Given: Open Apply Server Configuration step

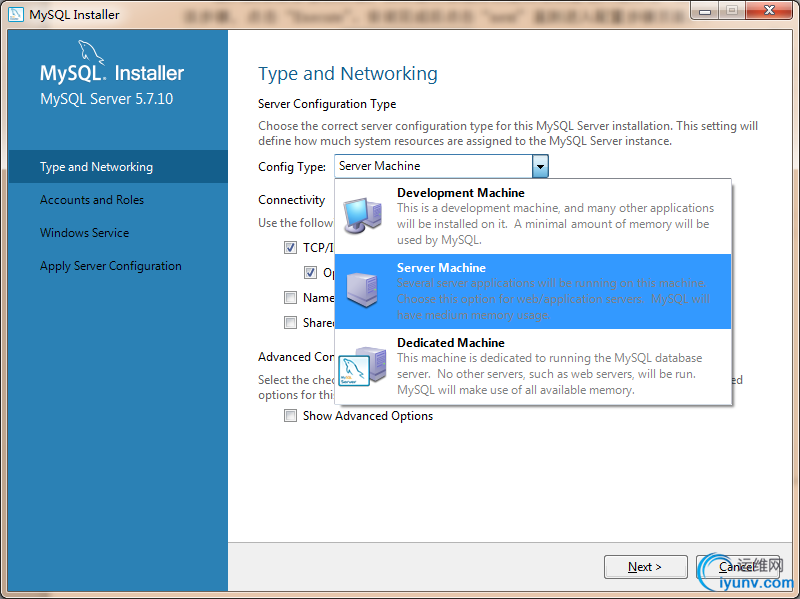Looking at the screenshot, I should tap(118, 266).
